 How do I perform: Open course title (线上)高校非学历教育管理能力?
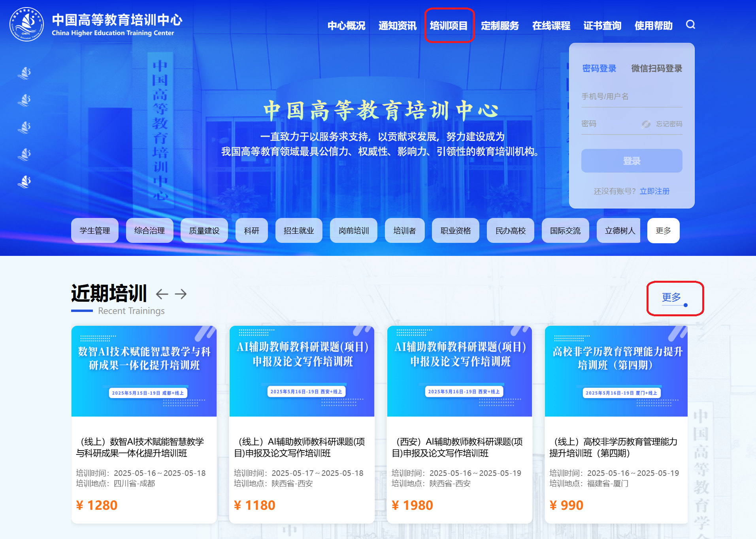[613, 447]
